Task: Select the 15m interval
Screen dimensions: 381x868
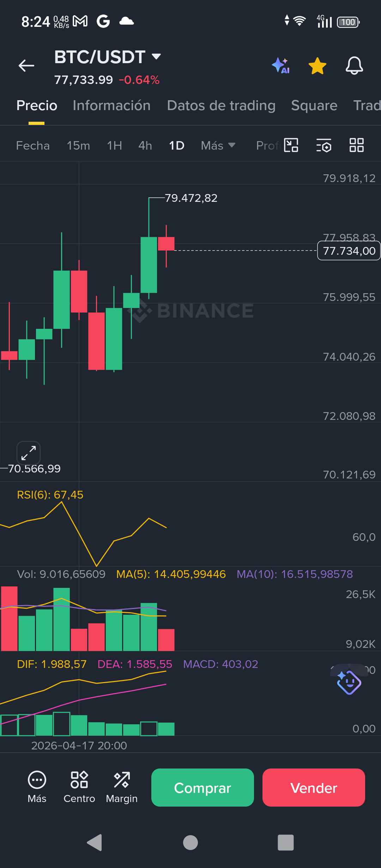Action: coord(78,145)
